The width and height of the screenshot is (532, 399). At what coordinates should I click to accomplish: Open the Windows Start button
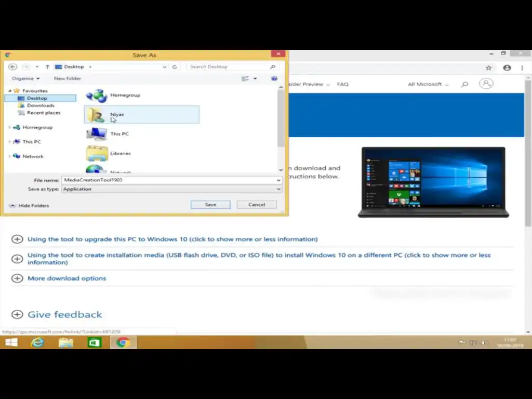point(11,342)
